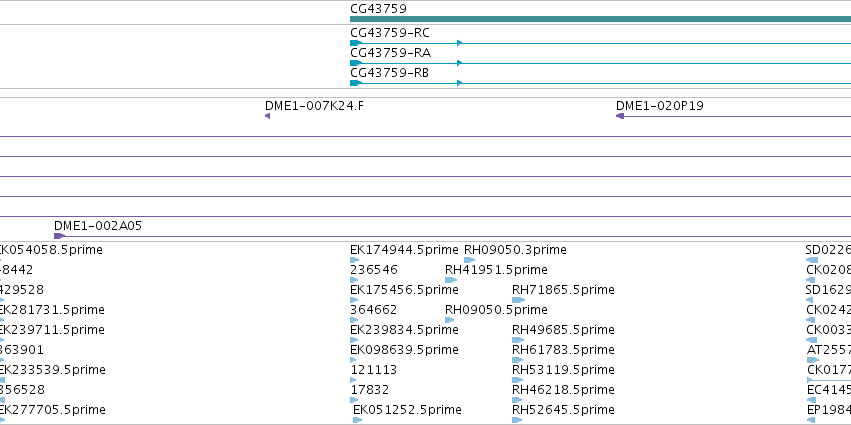Select the RH71865.5prime feature label
Viewport: 851px width, 425px height.
pos(563,290)
